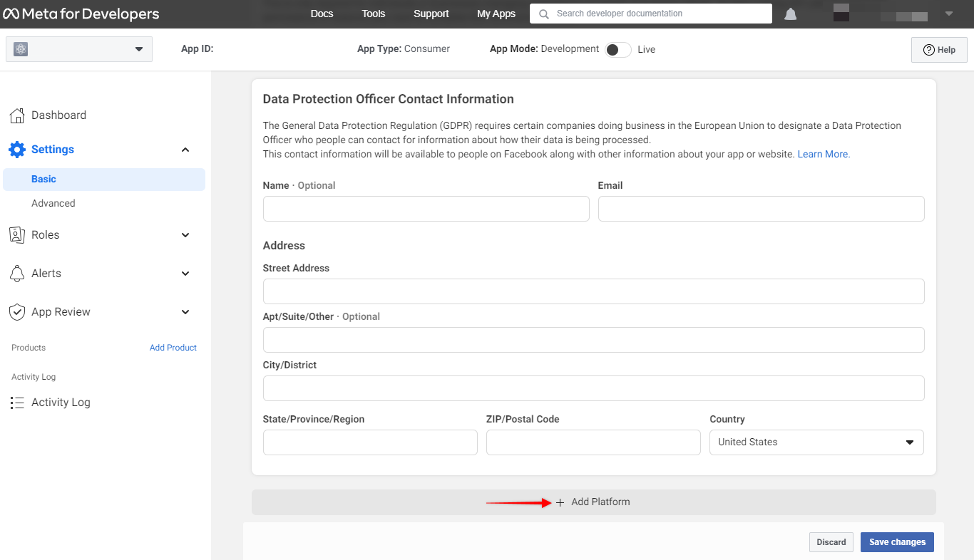Click the question mark Help icon
The width and height of the screenshot is (974, 560).
pyautogui.click(x=928, y=50)
